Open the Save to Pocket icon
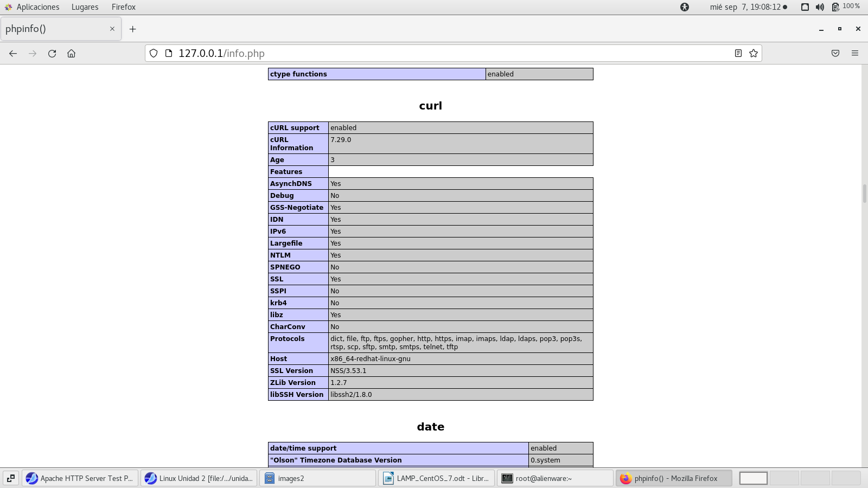 [835, 53]
